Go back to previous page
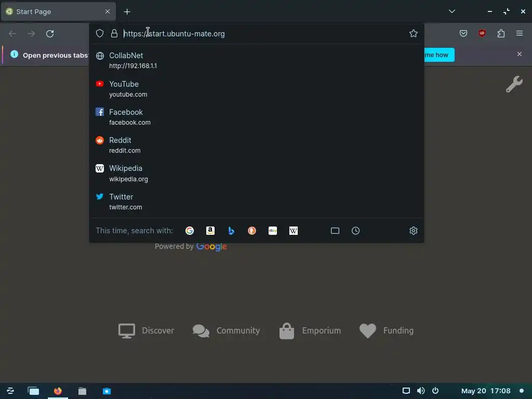The image size is (532, 399). click(x=12, y=34)
